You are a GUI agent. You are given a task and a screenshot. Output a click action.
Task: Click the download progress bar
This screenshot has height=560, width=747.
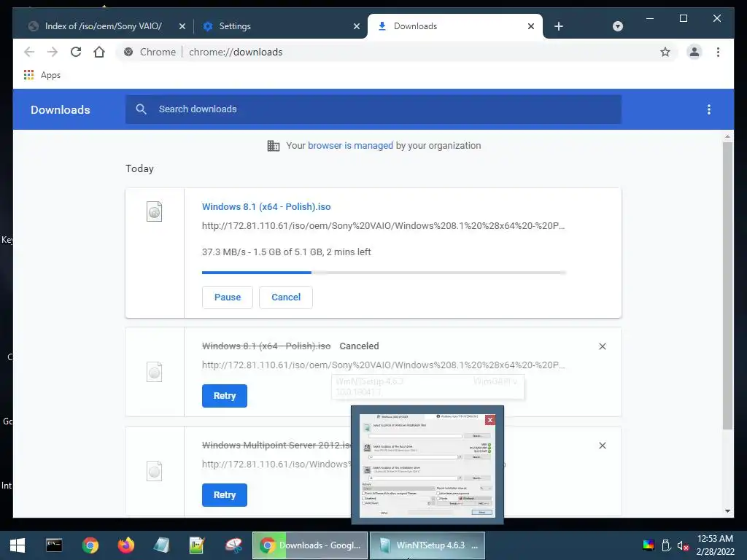[384, 273]
